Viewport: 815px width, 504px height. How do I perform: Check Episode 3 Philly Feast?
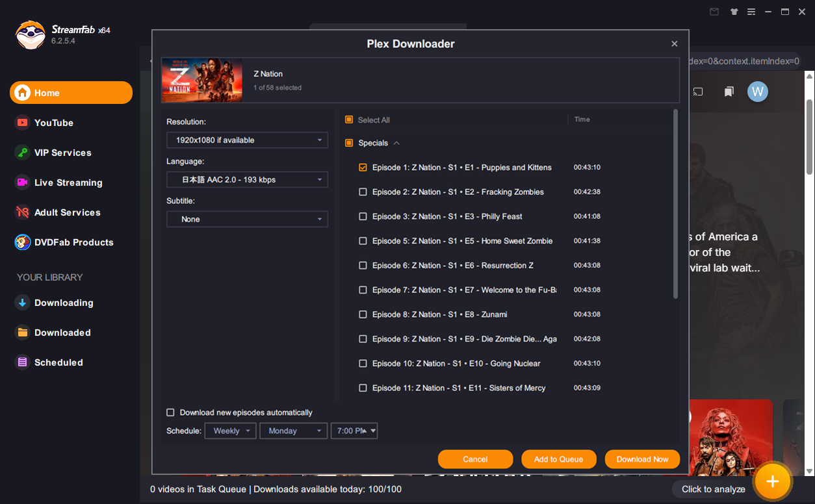(363, 216)
